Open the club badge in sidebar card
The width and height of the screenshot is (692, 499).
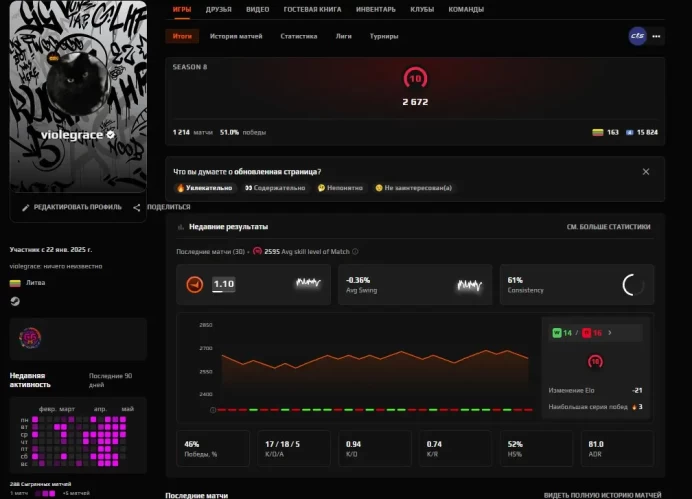[x=30, y=338]
